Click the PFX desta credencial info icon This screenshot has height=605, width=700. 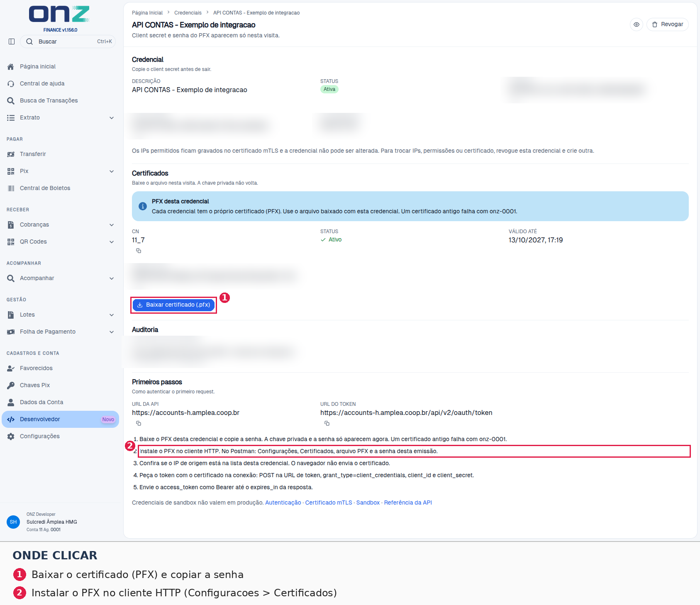point(142,206)
